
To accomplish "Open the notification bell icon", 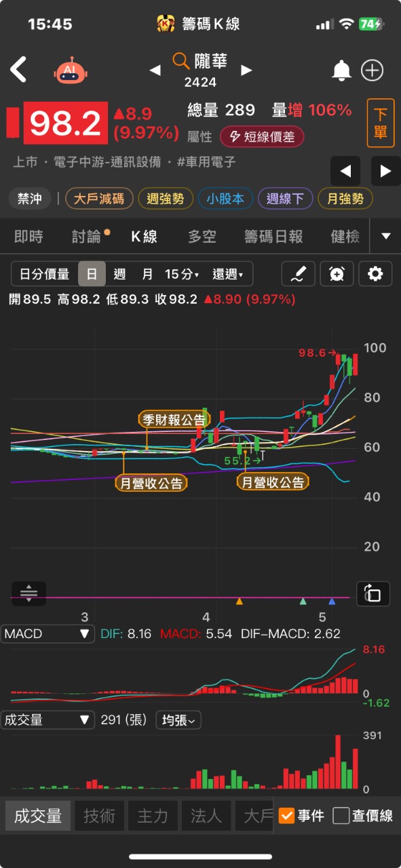I will [341, 70].
